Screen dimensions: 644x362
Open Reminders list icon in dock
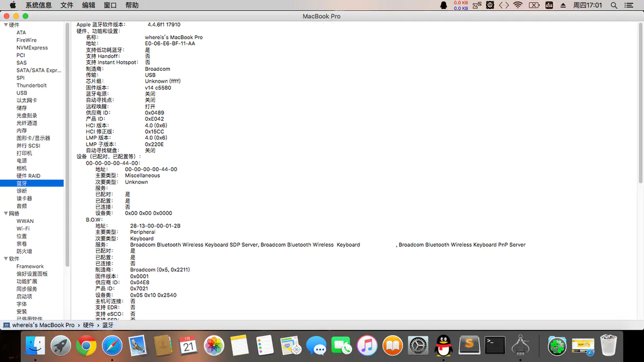pyautogui.click(x=265, y=345)
